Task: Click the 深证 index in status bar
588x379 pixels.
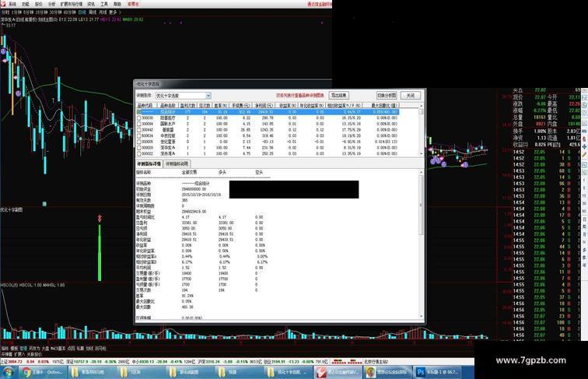Action: (70, 362)
